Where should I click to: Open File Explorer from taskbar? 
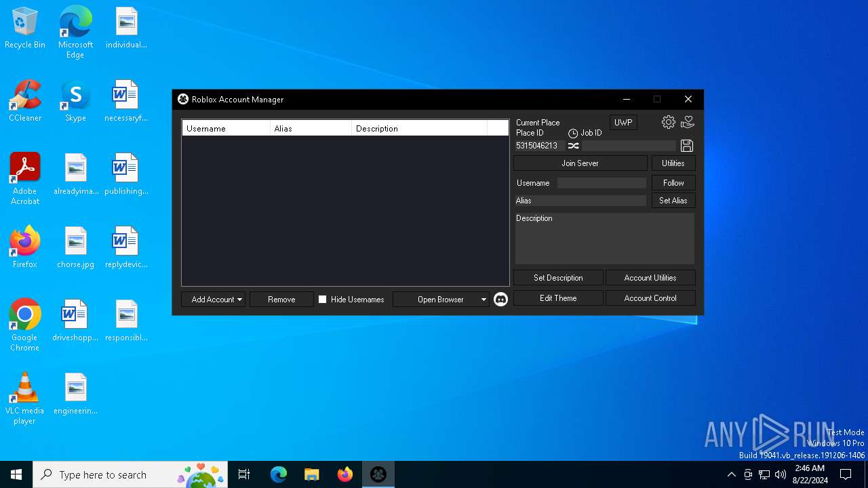(312, 474)
